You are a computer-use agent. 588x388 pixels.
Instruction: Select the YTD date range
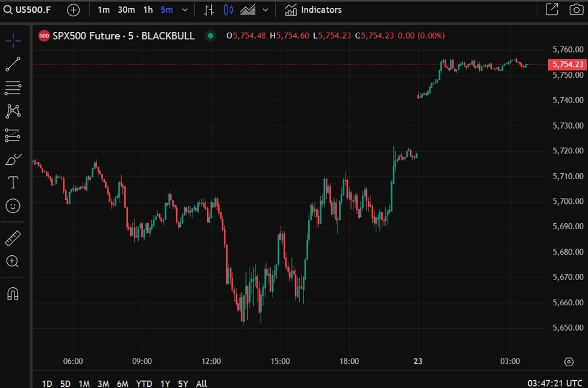pyautogui.click(x=144, y=383)
